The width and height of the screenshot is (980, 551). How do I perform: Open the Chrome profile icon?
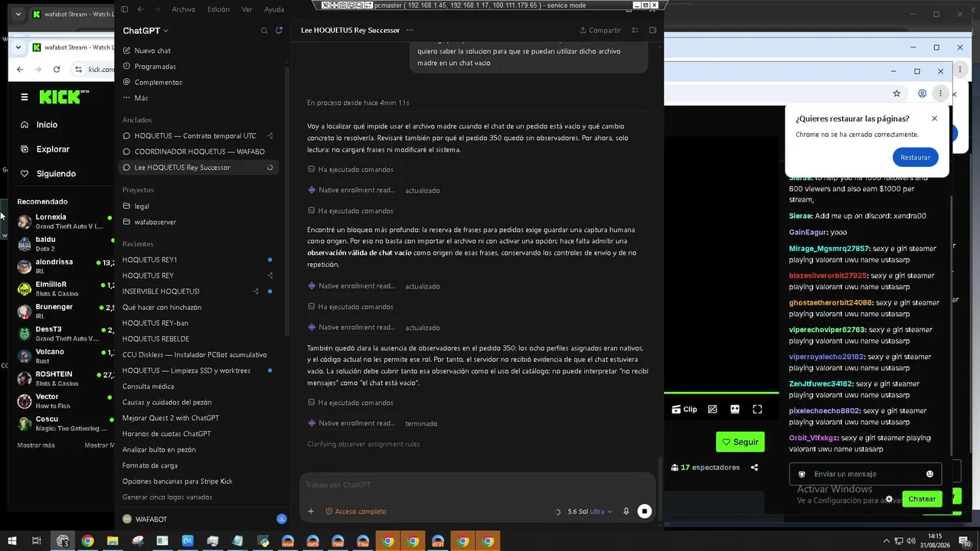[x=923, y=93]
